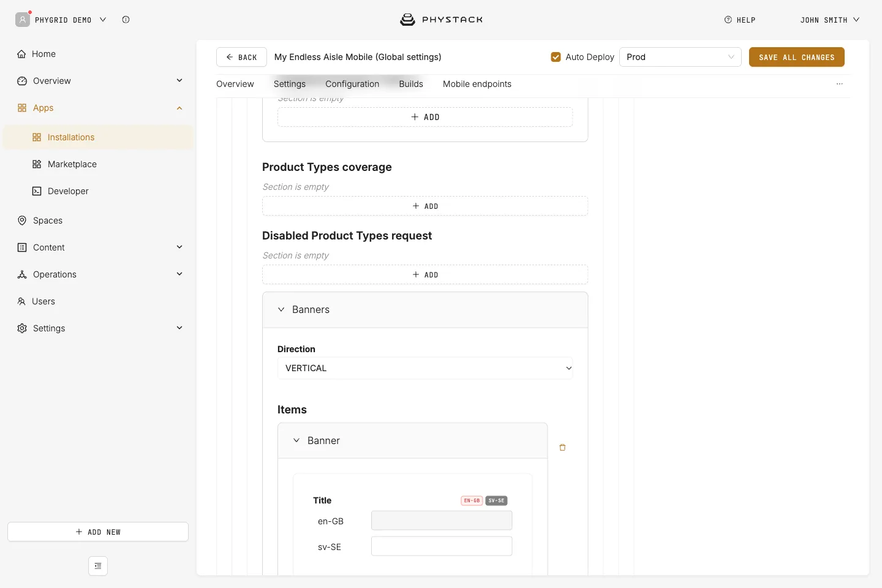Collapse the sidebar with the bottom menu icon
The width and height of the screenshot is (882, 588).
pyautogui.click(x=98, y=566)
